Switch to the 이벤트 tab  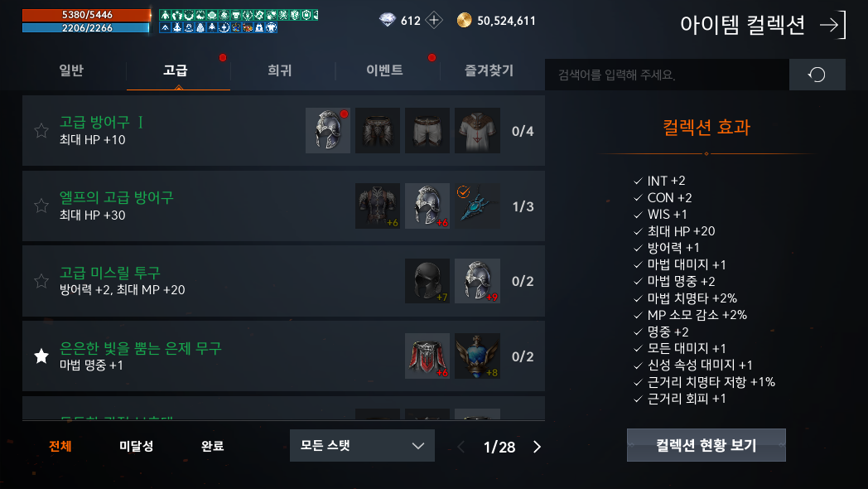pos(384,70)
